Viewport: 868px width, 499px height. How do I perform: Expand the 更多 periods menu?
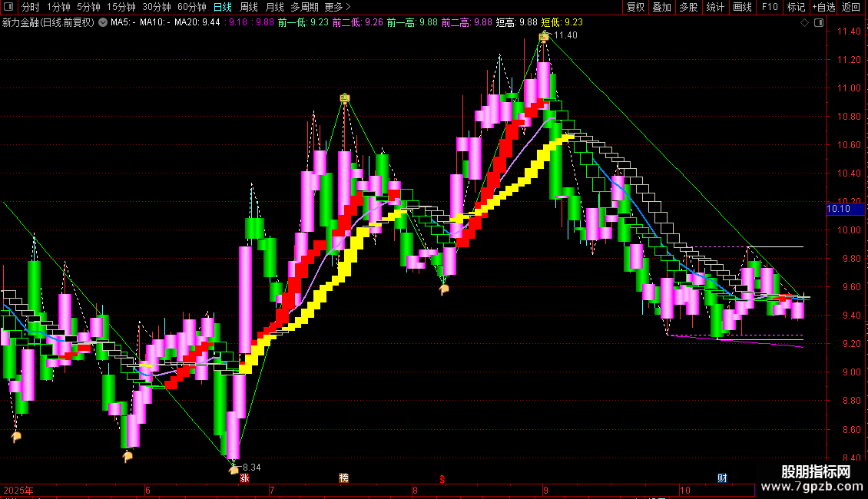pyautogui.click(x=337, y=7)
